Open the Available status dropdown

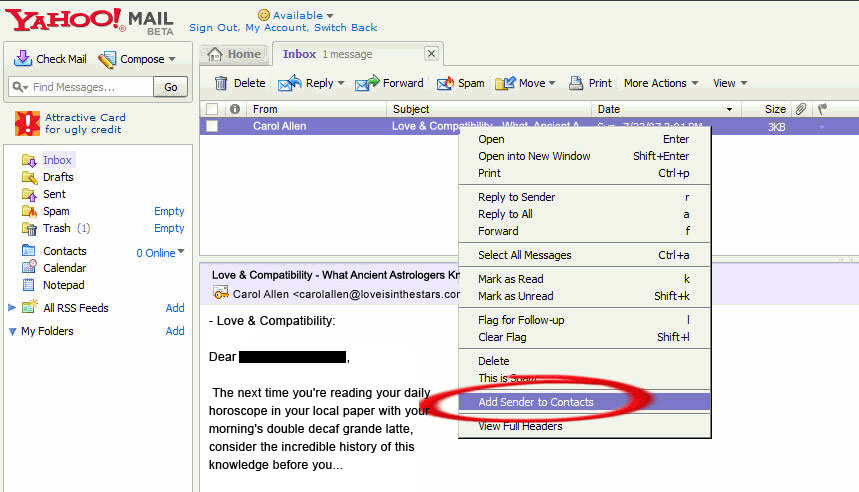pyautogui.click(x=330, y=15)
